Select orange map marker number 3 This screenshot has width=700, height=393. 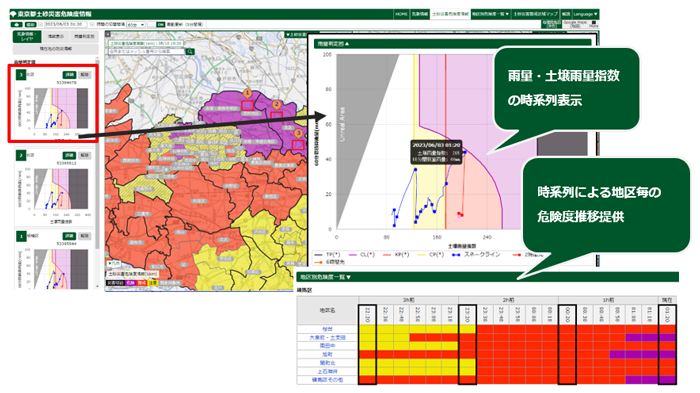coord(298,133)
